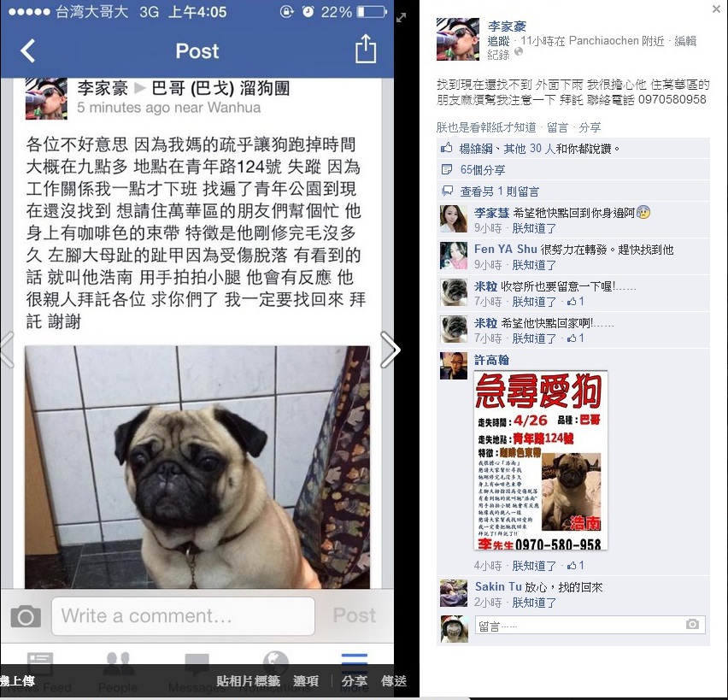Click 留言 link under the post
The height and width of the screenshot is (700, 728).
(x=557, y=127)
